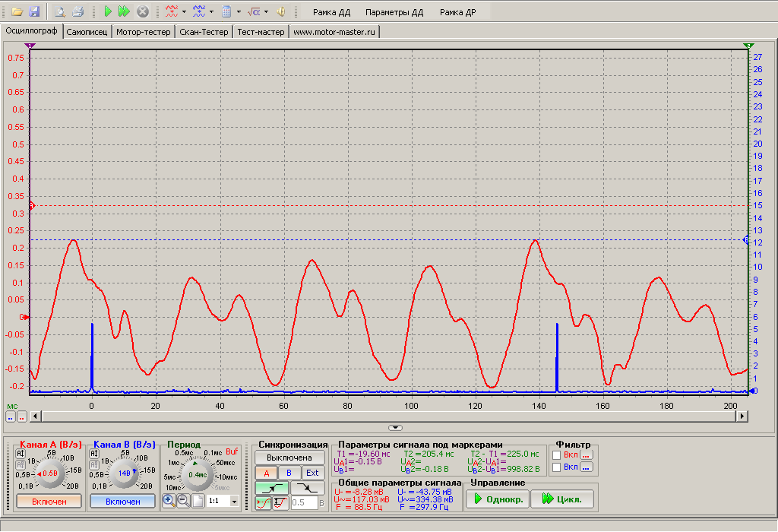This screenshot has width=778, height=532.
Task: Switch to the Самописец tab
Action: coord(87,32)
